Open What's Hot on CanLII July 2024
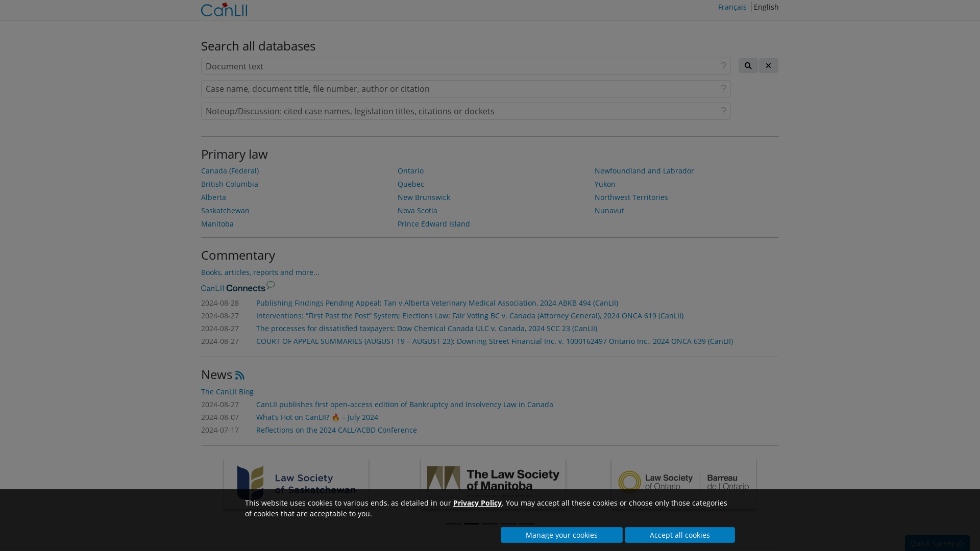This screenshot has width=980, height=551. [x=317, y=417]
